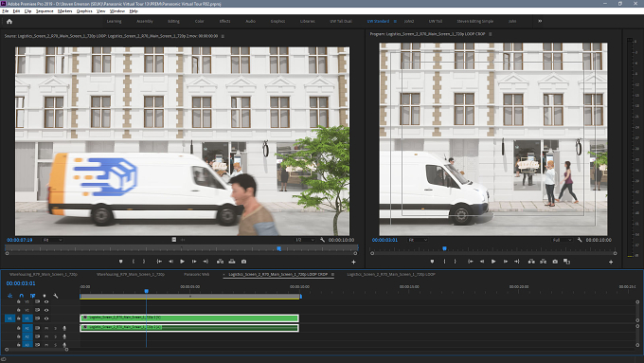Mark In point in Program monitor
The image size is (644, 363).
[x=444, y=262]
